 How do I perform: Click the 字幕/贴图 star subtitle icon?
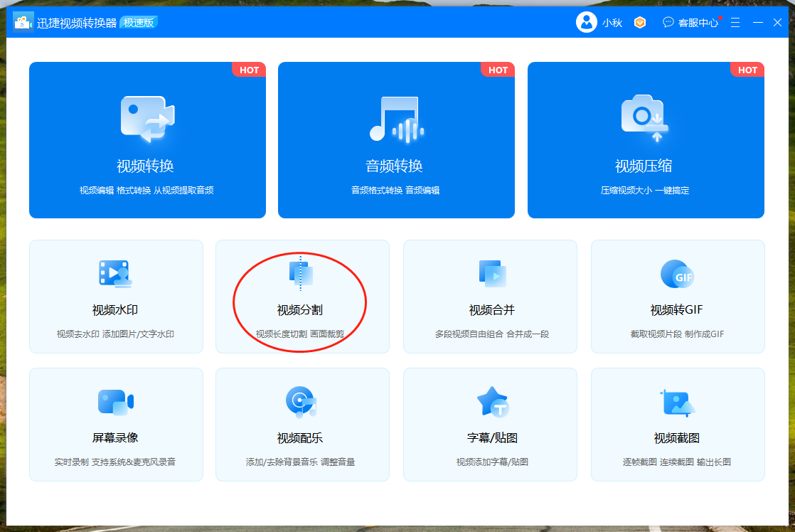click(491, 402)
